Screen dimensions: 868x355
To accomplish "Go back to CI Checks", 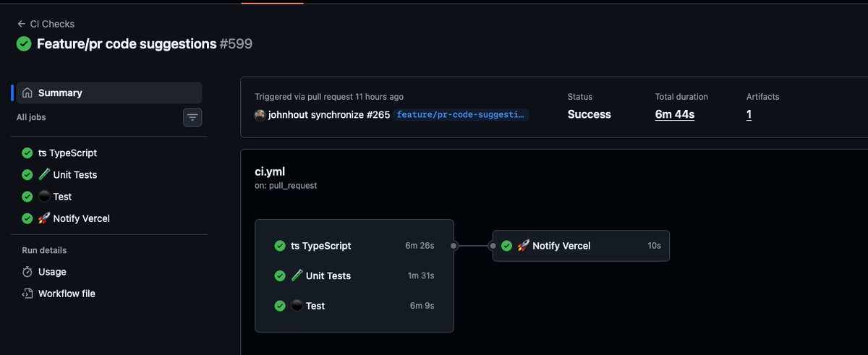I will (x=46, y=24).
